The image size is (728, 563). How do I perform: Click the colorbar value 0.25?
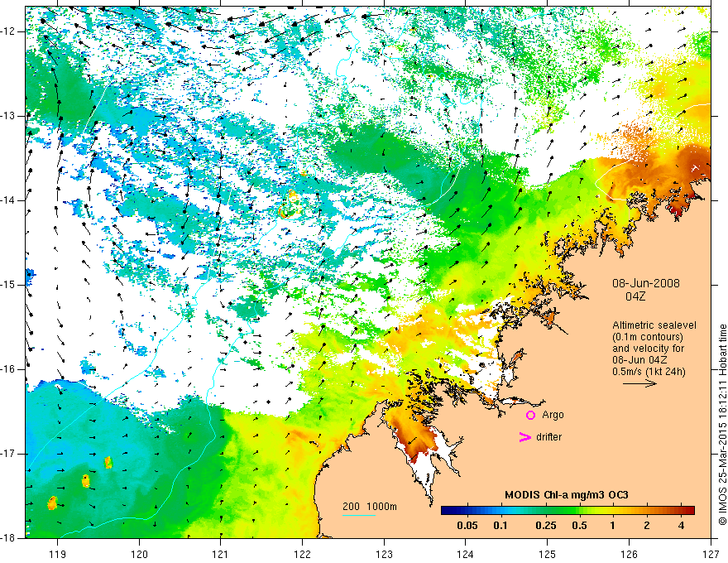[x=545, y=526]
